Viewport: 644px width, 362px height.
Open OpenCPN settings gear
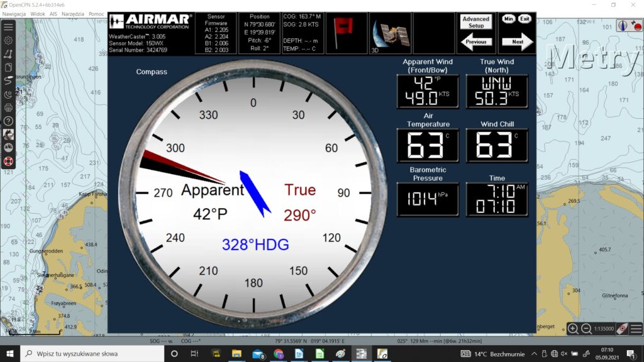[8, 41]
